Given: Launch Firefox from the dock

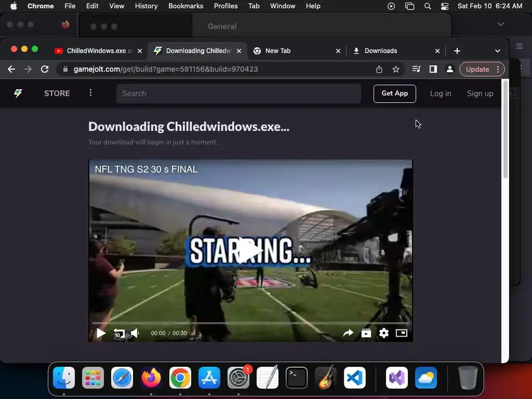Looking at the screenshot, I should click(x=151, y=378).
